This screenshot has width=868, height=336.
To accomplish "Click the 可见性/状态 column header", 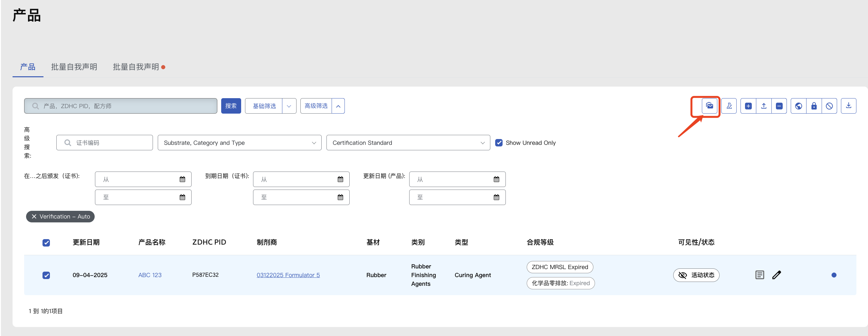I will [696, 242].
